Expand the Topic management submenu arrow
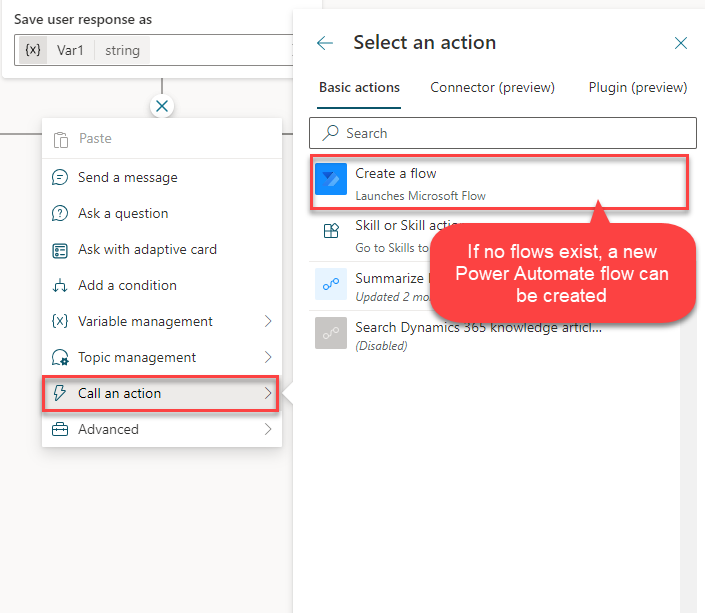Viewport: 705px width, 613px height. pos(268,357)
